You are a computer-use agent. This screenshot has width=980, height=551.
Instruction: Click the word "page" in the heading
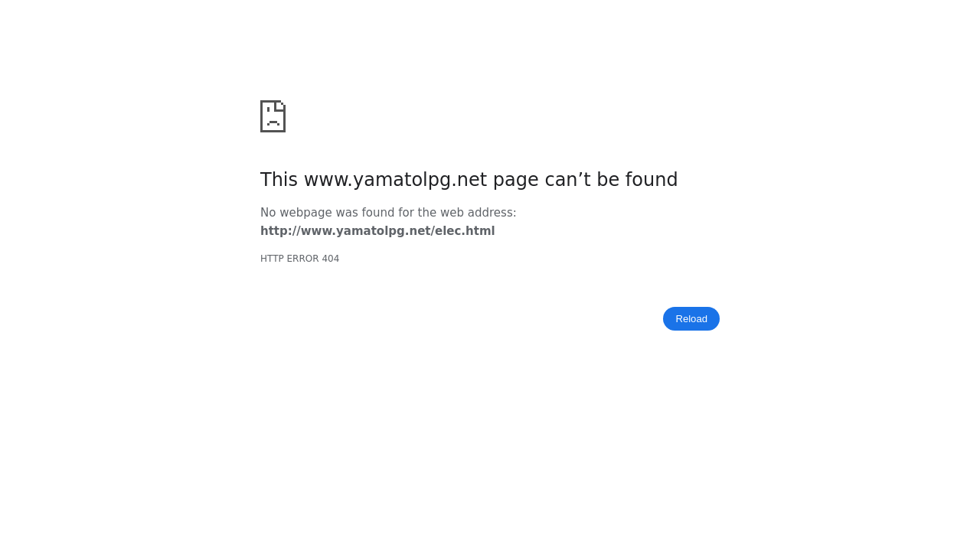515,180
